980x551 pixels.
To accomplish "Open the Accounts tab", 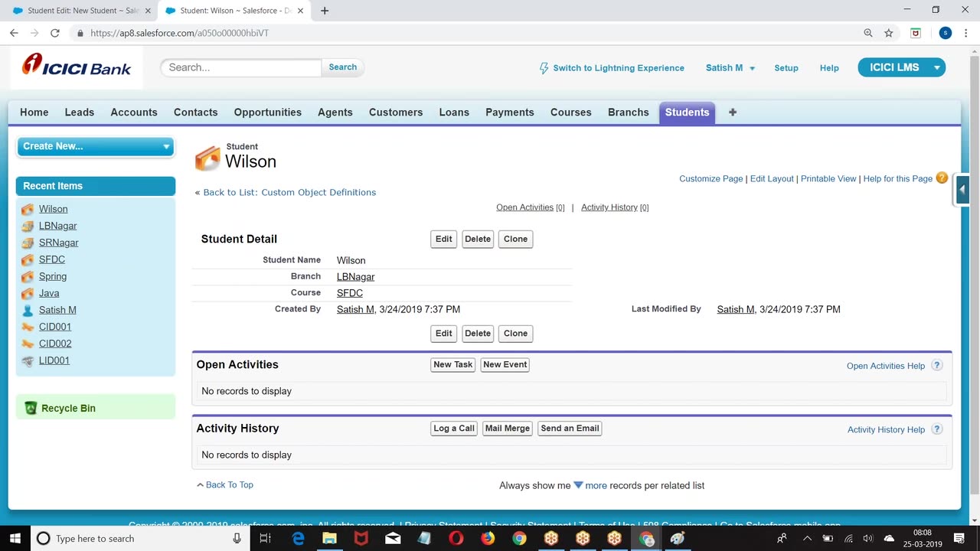I will [x=134, y=112].
